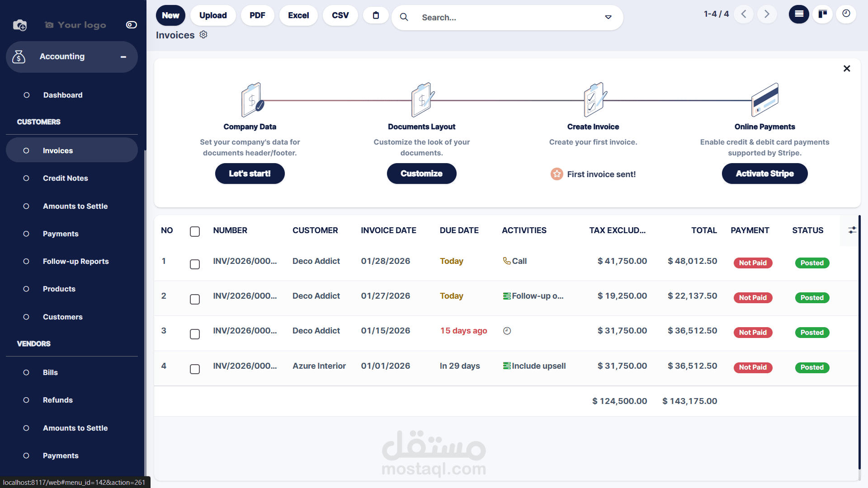The width and height of the screenshot is (868, 488).
Task: Open the Invoices settings gear icon
Action: tap(203, 35)
